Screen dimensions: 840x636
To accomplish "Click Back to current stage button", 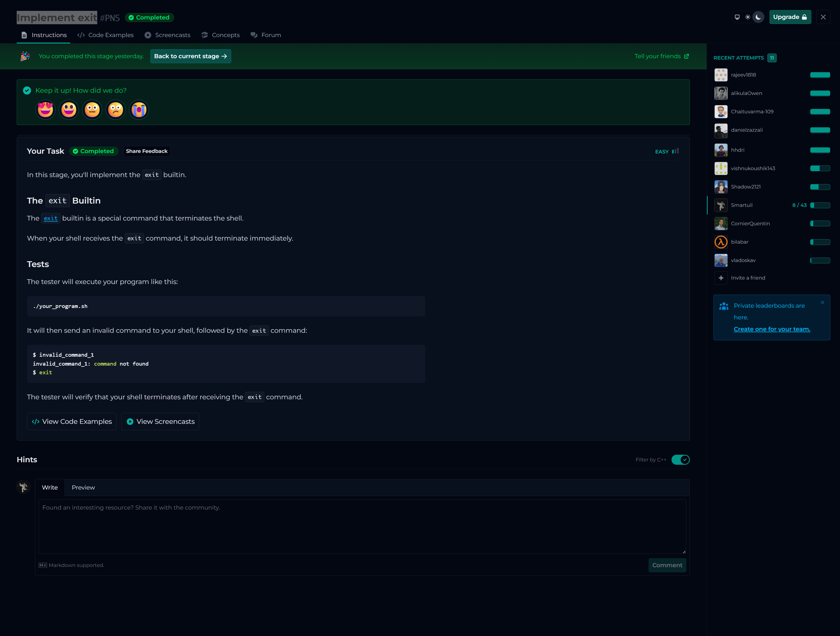I will (190, 56).
